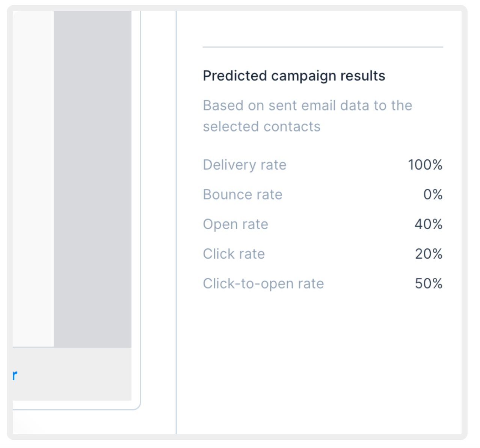Viewport: 480px width, 448px height.
Task: Select the Bounce rate label
Action: 242,194
